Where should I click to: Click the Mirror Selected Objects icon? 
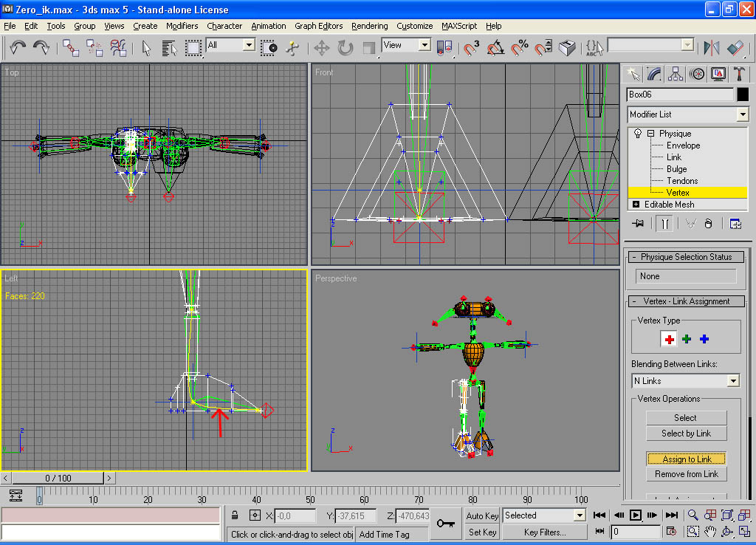(x=712, y=48)
